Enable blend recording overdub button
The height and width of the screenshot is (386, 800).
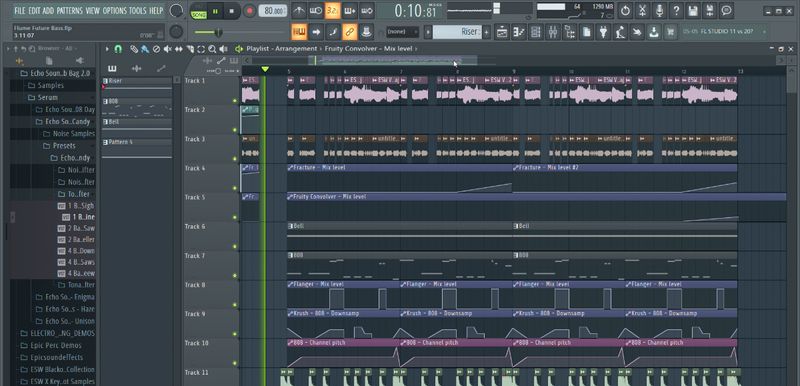(x=349, y=10)
